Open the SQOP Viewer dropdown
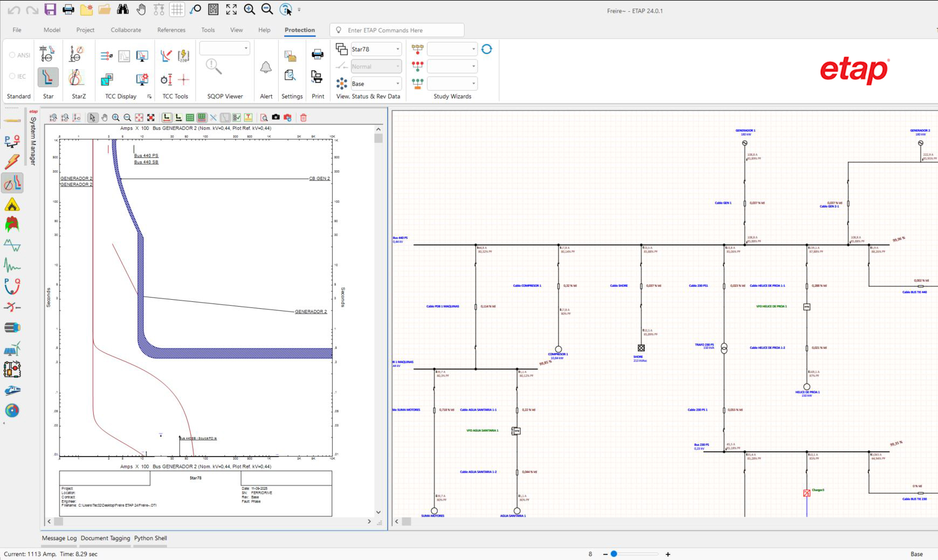This screenshot has width=938, height=560. click(225, 48)
